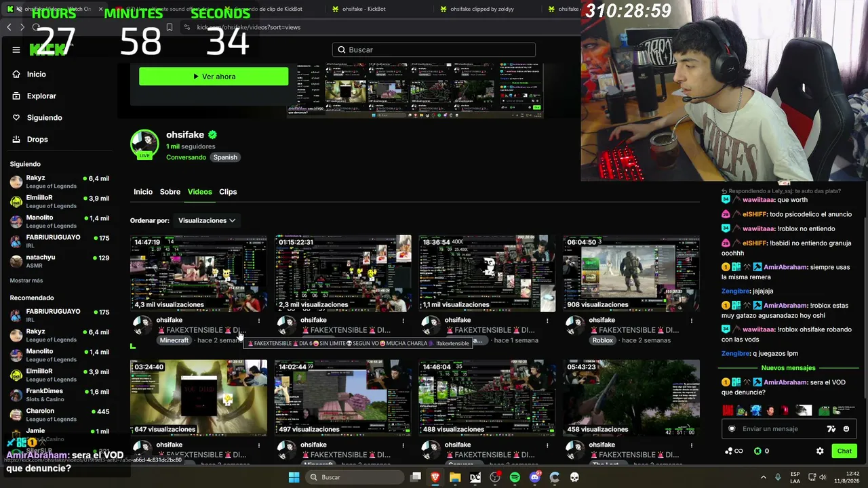The width and height of the screenshot is (868, 488).
Task: Open natachyu ASMR channel in sidebar
Action: [x=60, y=262]
